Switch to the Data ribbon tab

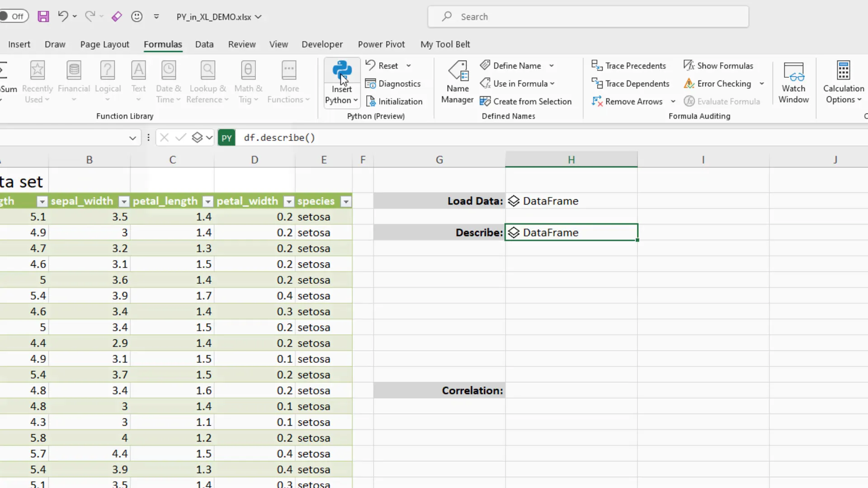pyautogui.click(x=204, y=44)
